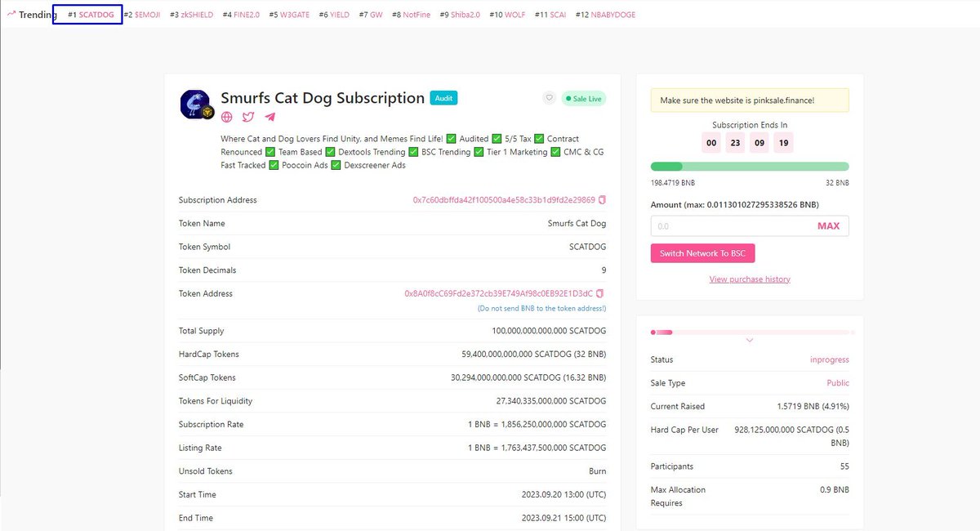The height and width of the screenshot is (531, 980).
Task: Click the pinksale.finance warning banner
Action: [x=750, y=100]
